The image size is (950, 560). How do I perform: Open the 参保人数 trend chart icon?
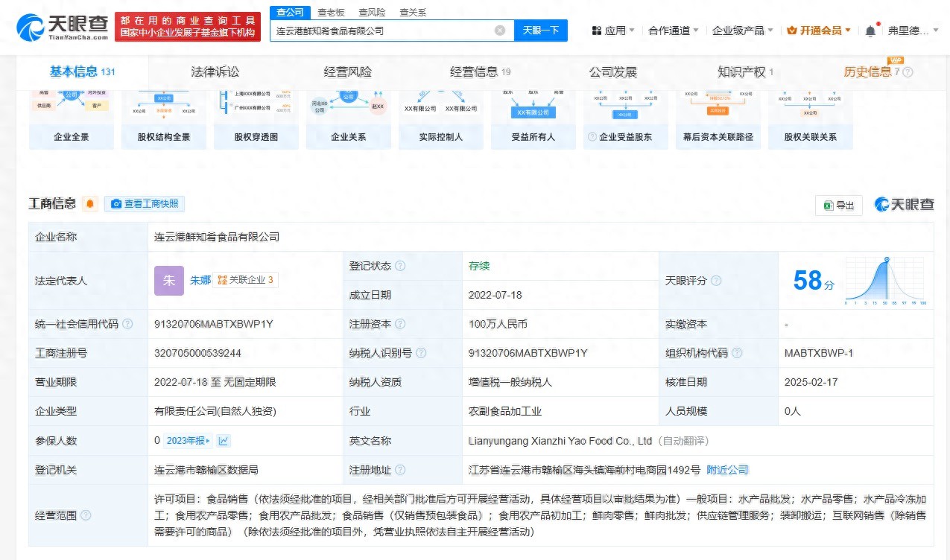[224, 441]
